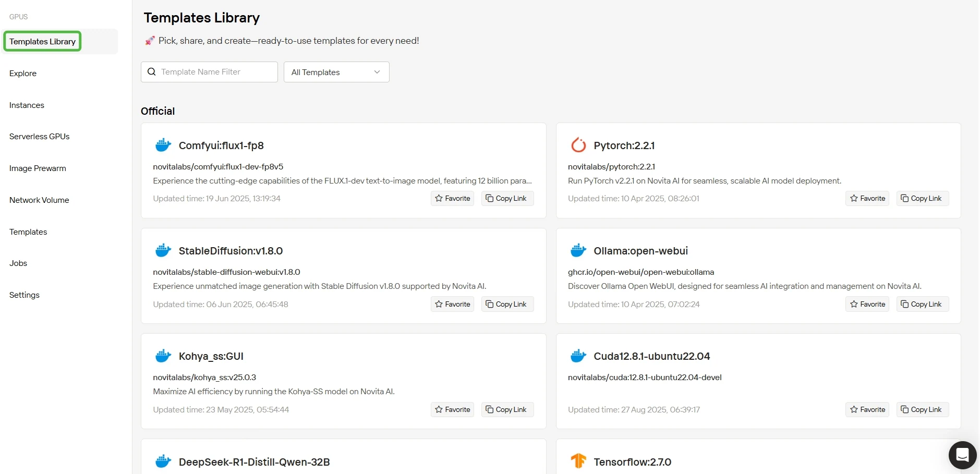Viewport: 980px width, 474px height.
Task: Click image name novitalabs/comfyui:flux1-dev-fp8v5
Action: click(x=218, y=167)
